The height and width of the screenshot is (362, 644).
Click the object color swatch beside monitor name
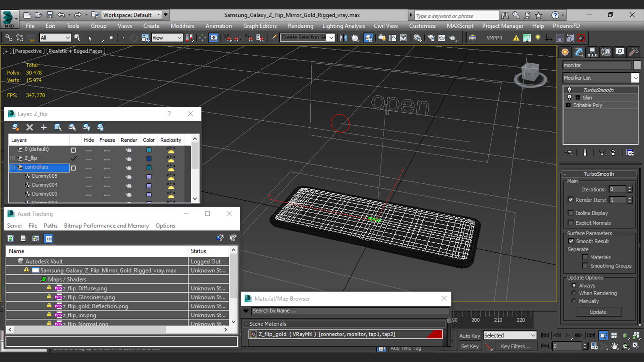click(x=637, y=65)
